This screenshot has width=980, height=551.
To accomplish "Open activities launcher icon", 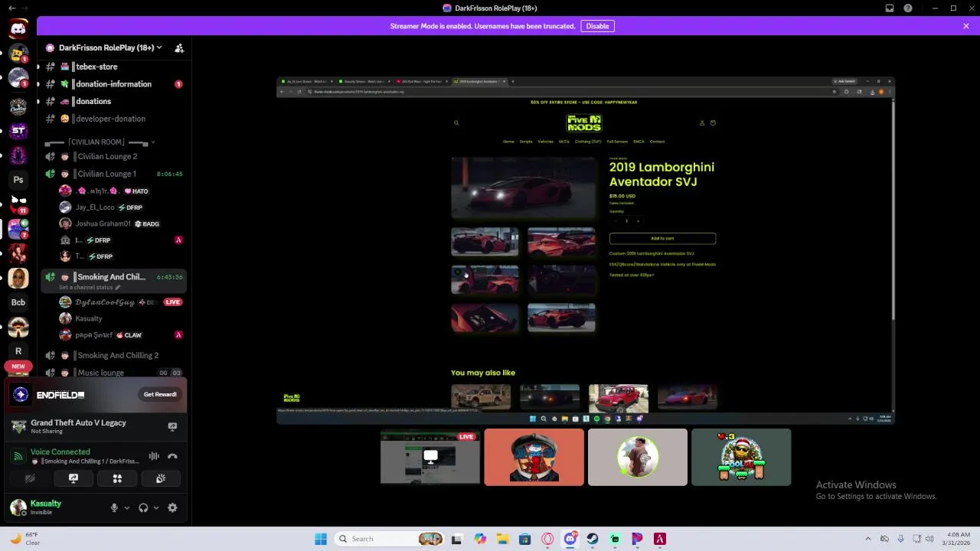I will tap(117, 478).
